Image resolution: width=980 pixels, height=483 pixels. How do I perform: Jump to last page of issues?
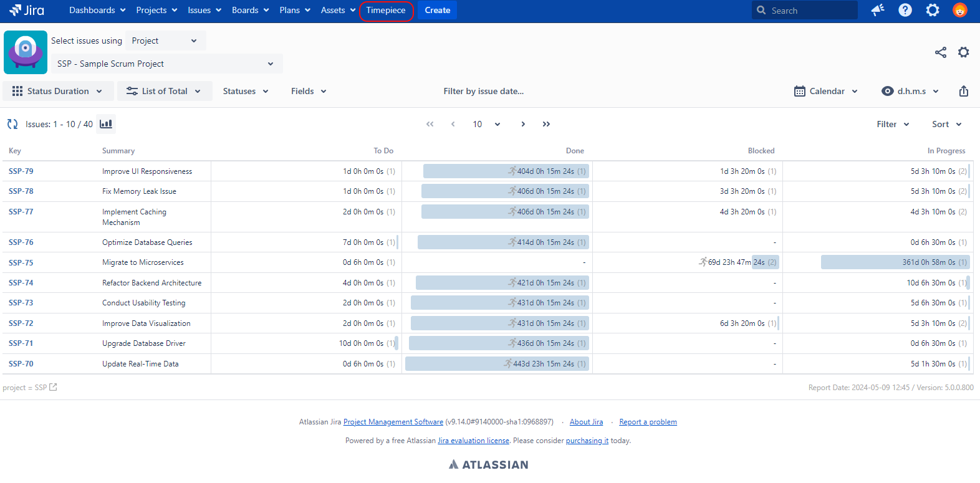pyautogui.click(x=546, y=124)
